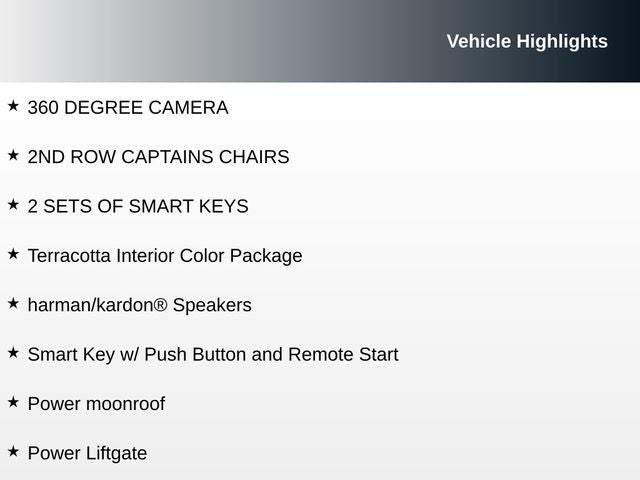
Task: Click the star next to 2ND ROW CAPTAINS CHAIRS
Action: (x=13, y=155)
